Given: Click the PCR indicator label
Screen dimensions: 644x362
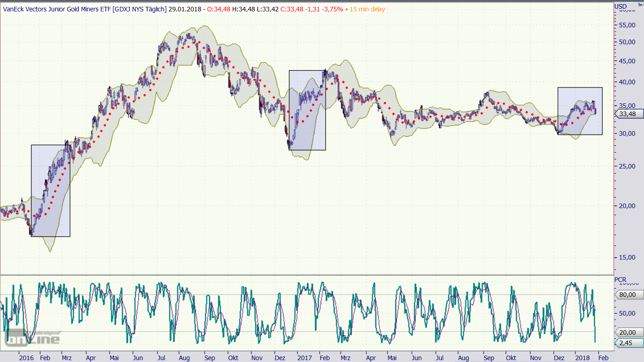Looking at the screenshot, I should pos(620,280).
